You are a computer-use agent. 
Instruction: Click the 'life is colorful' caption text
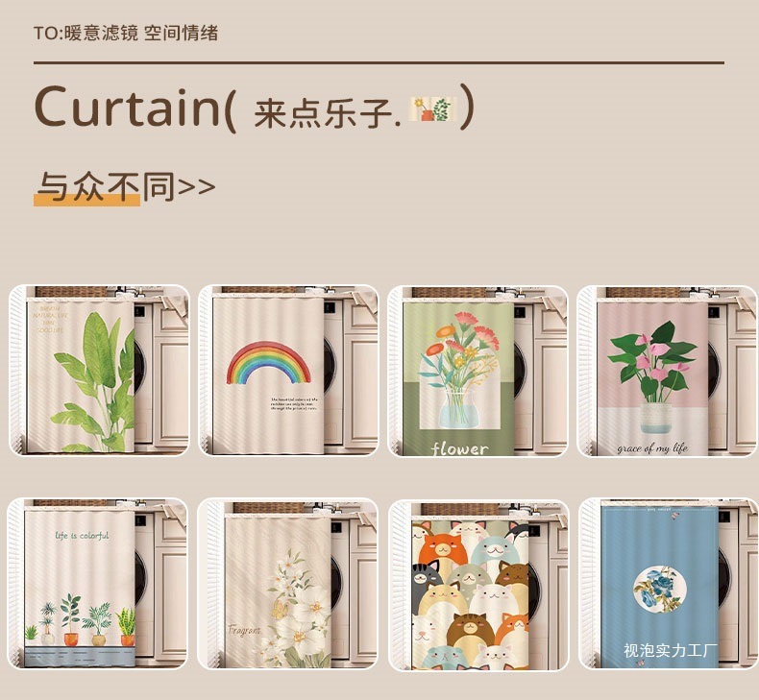click(x=82, y=536)
